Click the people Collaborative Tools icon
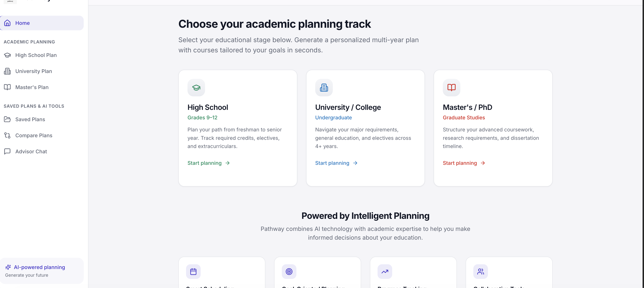 point(480,272)
